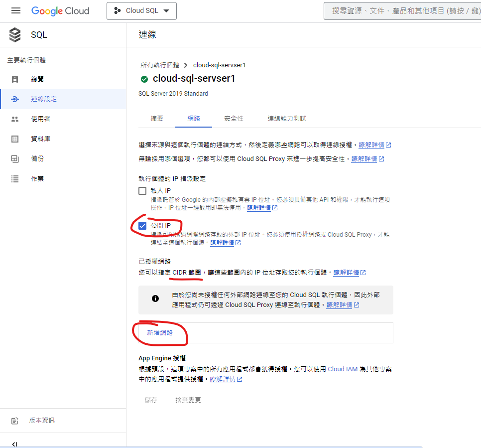Screen dimensions: 481x448
Task: Open the 備份 backups sidebar icon
Action: point(15,159)
